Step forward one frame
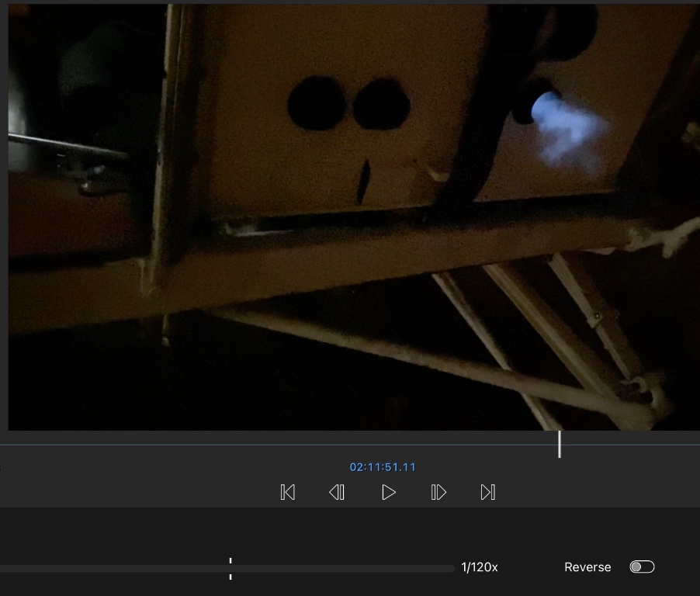 click(x=438, y=492)
